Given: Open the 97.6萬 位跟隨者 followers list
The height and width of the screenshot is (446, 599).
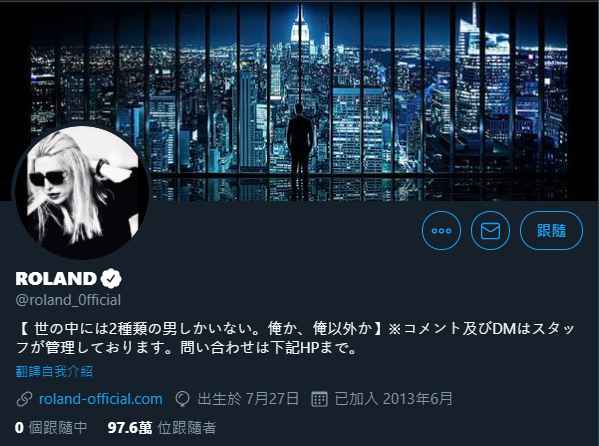Looking at the screenshot, I should click(162, 428).
